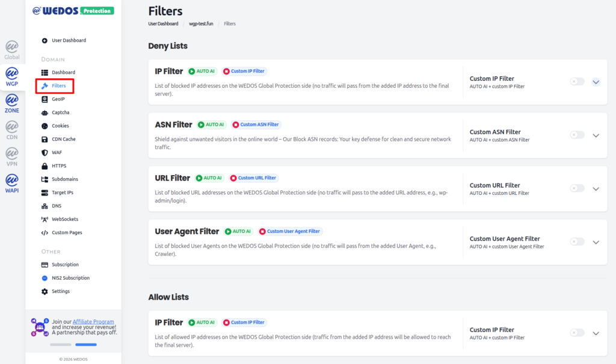The image size is (616, 364).
Task: Click the © 2026 WEDOS footer text
Action: pos(73,359)
